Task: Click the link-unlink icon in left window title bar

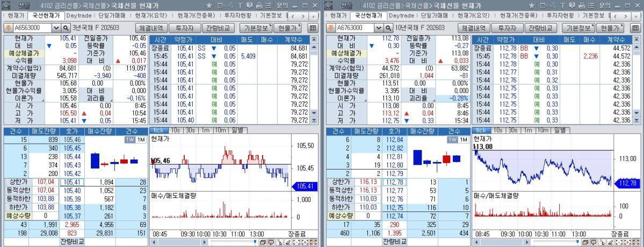Action: pyautogui.click(x=230, y=6)
